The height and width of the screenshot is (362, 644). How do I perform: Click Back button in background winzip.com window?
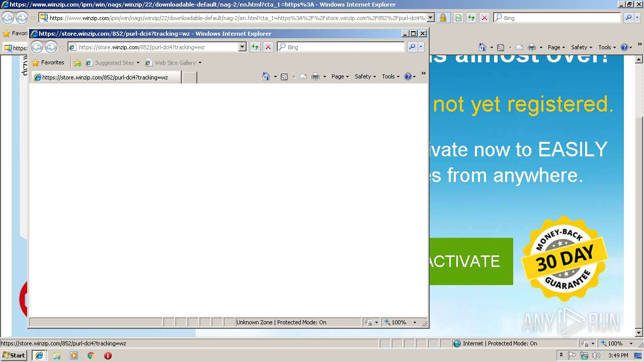[8, 18]
